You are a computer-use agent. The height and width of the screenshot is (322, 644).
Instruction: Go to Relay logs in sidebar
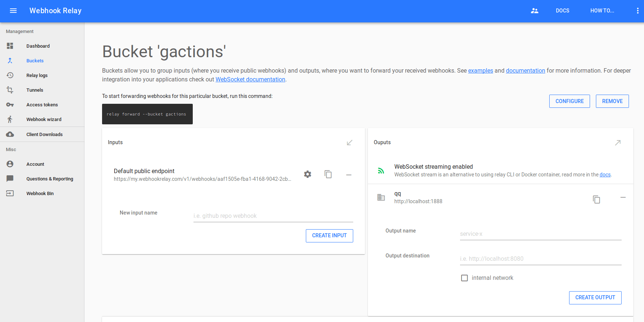(37, 76)
